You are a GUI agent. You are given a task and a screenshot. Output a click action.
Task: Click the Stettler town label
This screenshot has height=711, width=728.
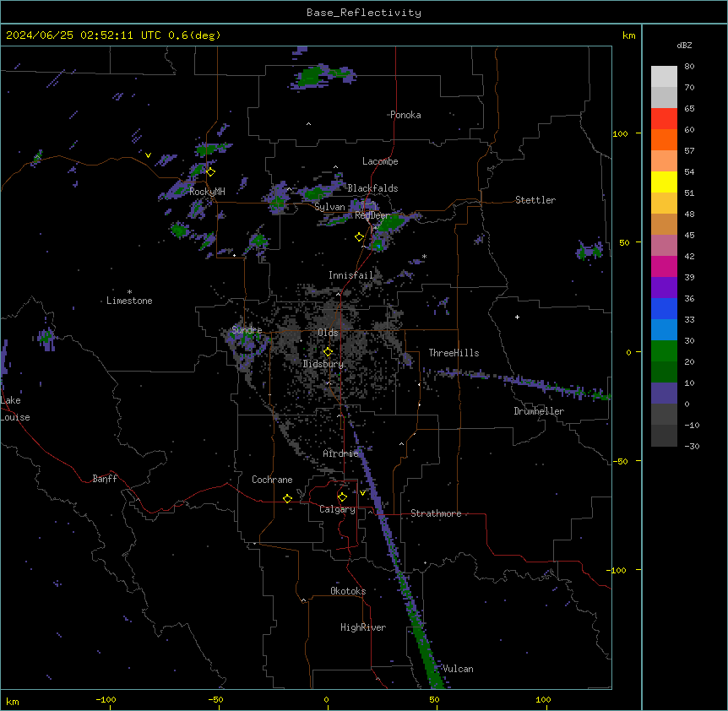click(x=535, y=200)
